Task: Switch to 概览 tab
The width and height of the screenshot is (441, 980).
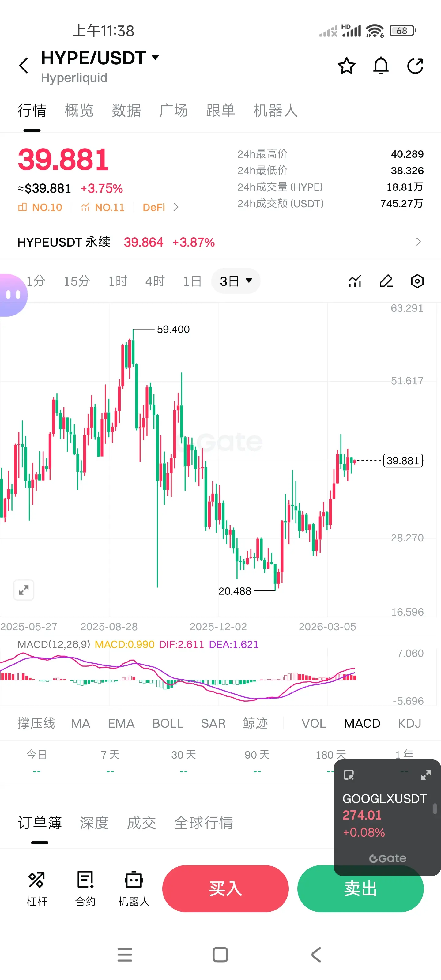Action: click(79, 110)
